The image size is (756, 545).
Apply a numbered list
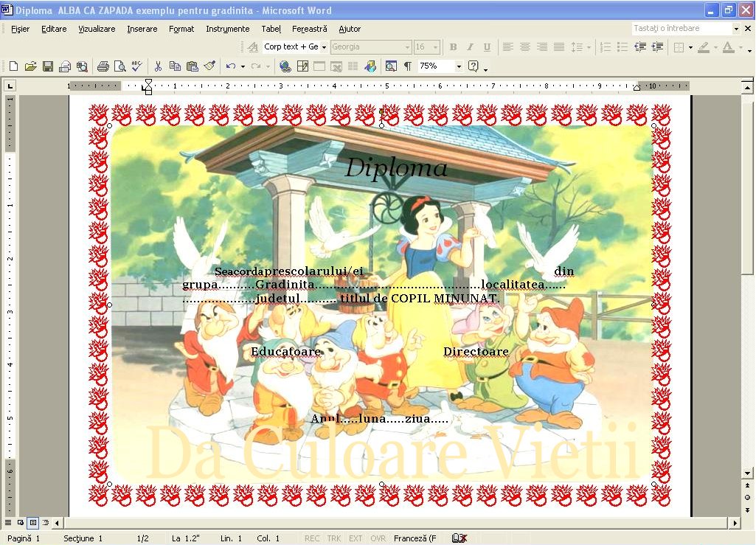(606, 46)
